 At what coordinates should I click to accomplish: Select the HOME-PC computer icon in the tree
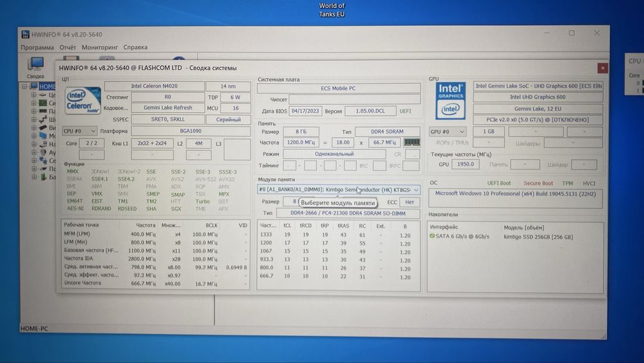point(33,86)
